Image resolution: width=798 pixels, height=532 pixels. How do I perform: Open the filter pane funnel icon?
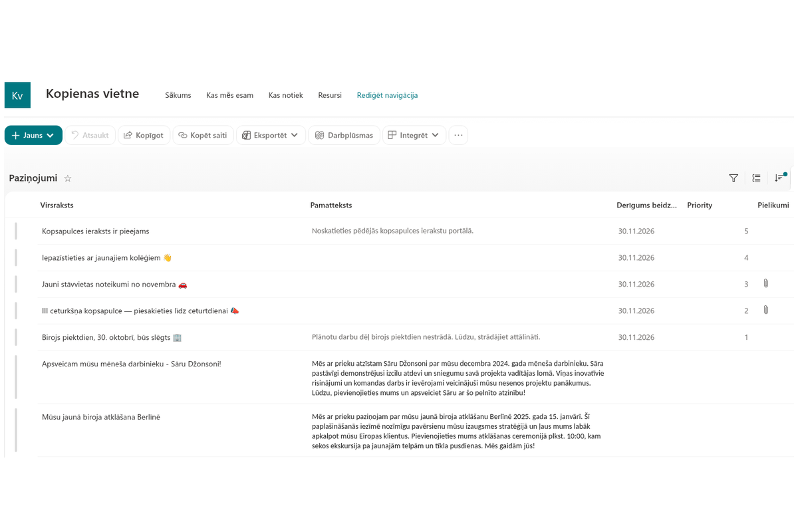pyautogui.click(x=733, y=178)
